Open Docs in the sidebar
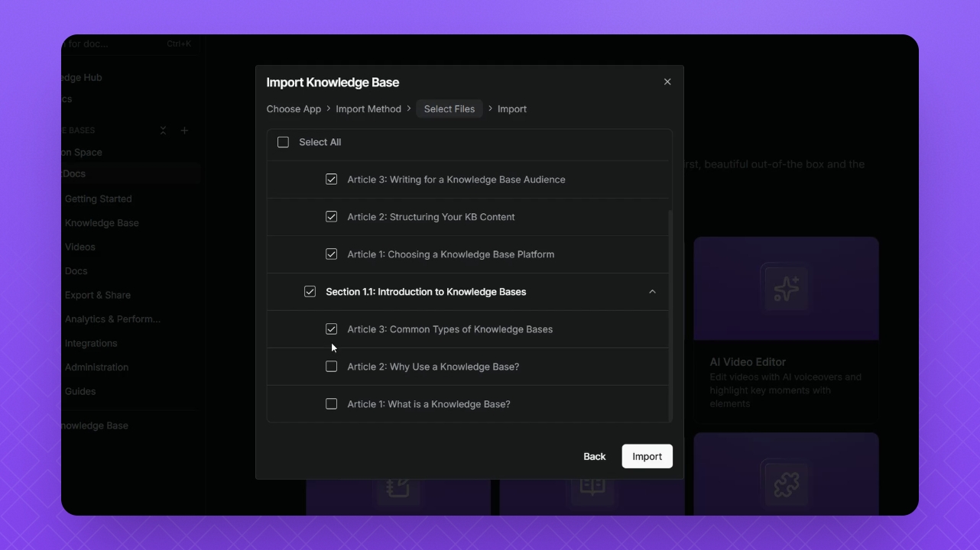The image size is (980, 550). tap(76, 271)
